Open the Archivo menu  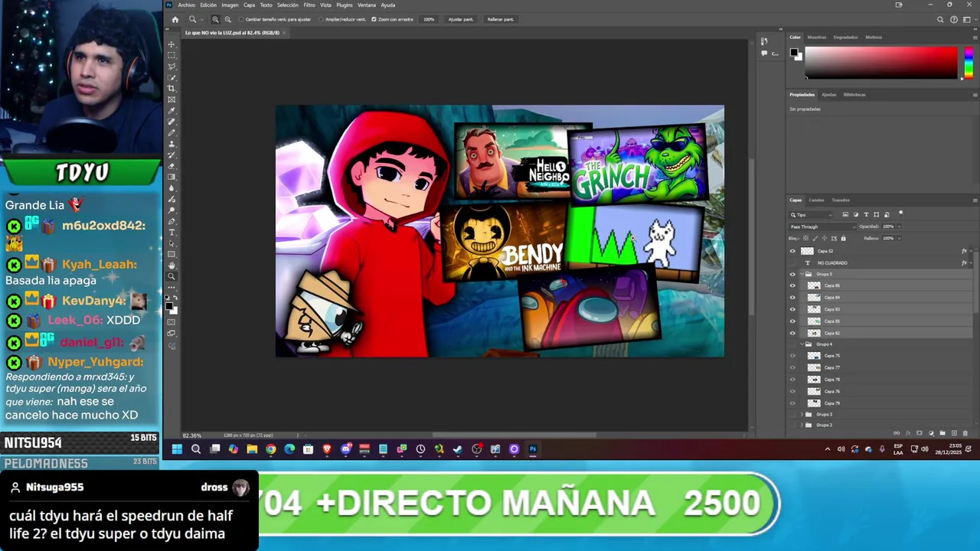pos(186,5)
